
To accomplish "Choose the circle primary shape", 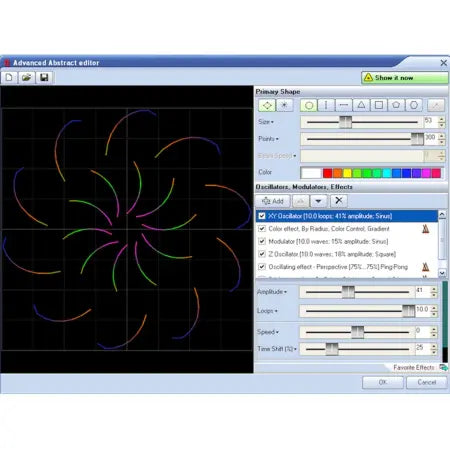I will pos(309,105).
